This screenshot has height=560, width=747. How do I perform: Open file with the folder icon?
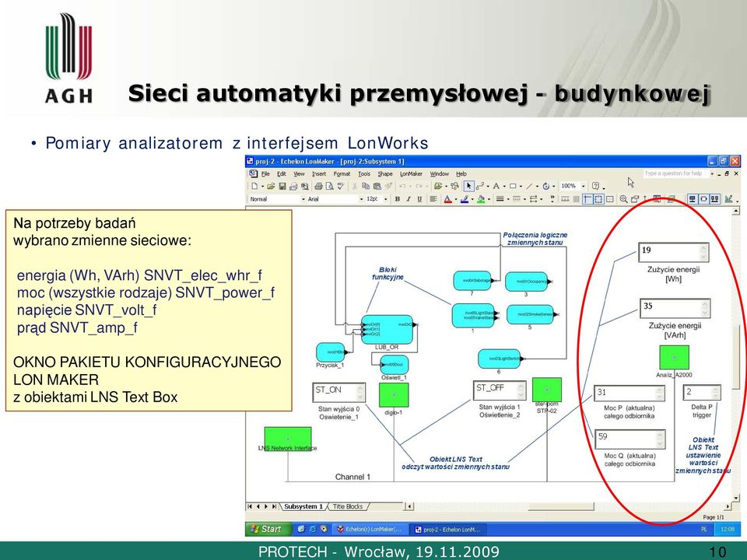pyautogui.click(x=271, y=186)
